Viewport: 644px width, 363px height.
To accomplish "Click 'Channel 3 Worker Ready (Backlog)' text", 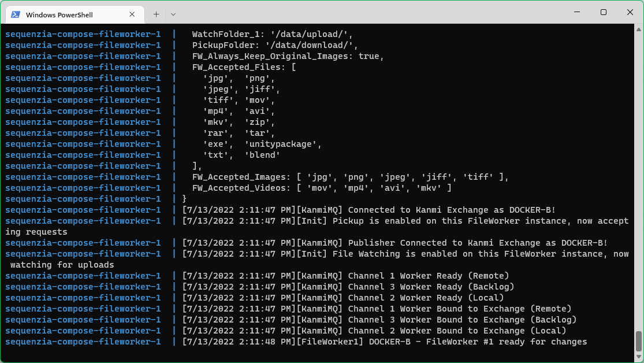I will 431,287.
